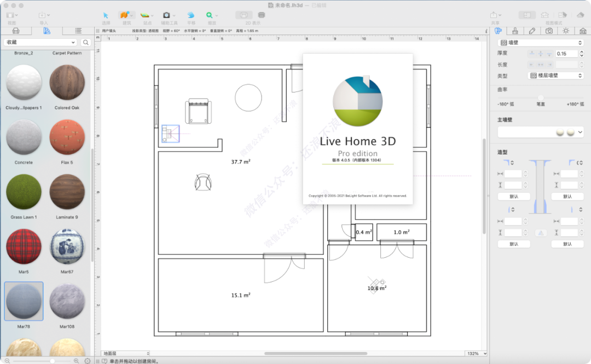The height and width of the screenshot is (364, 591).
Task: Click the library zoom-out magnifier icon
Action: click(x=7, y=361)
